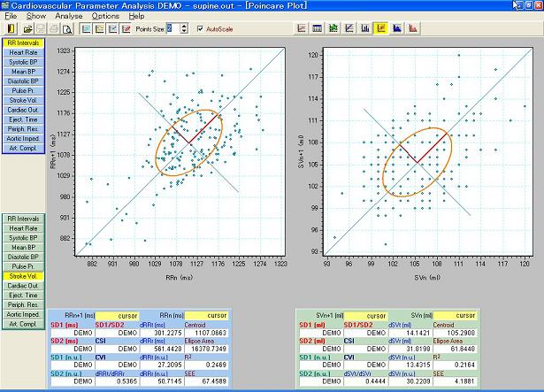The height and width of the screenshot is (392, 544).
Task: Select Diastolic BP in the blue parameter list
Action: tap(23, 81)
